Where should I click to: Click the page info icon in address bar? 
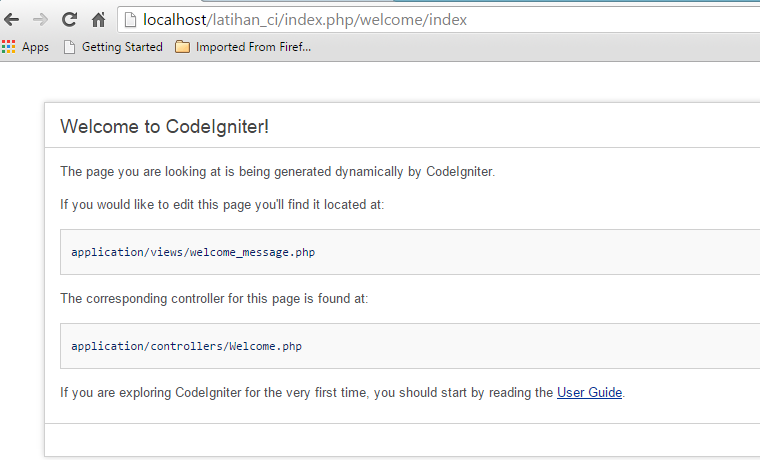click(130, 20)
